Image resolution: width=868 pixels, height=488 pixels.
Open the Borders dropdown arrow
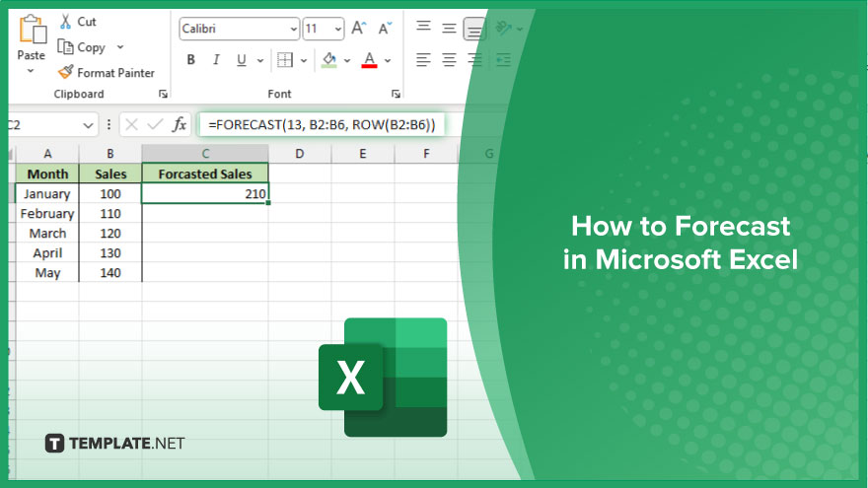click(x=304, y=60)
